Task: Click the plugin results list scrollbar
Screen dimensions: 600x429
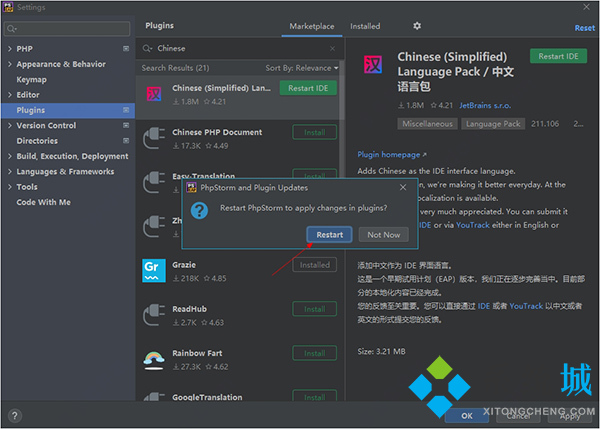Action: coord(342,92)
